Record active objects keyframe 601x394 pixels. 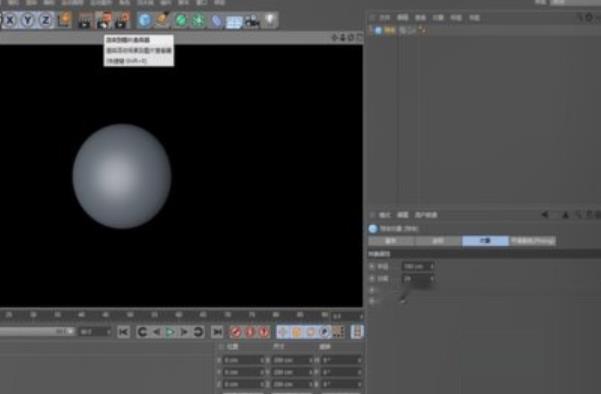point(236,332)
